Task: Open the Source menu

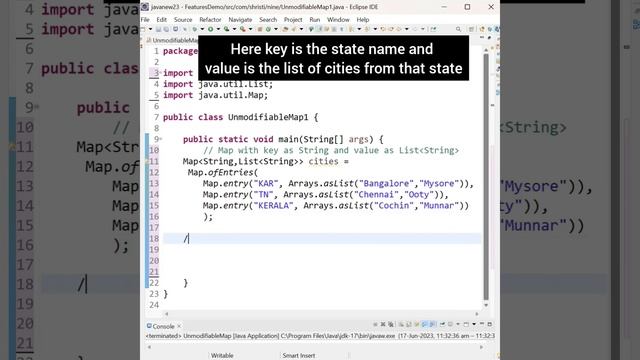Action: 183,20
